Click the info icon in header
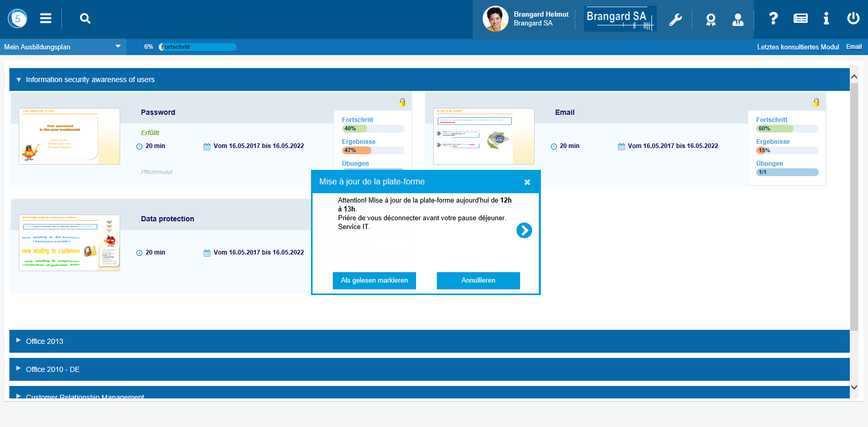 pyautogui.click(x=826, y=19)
